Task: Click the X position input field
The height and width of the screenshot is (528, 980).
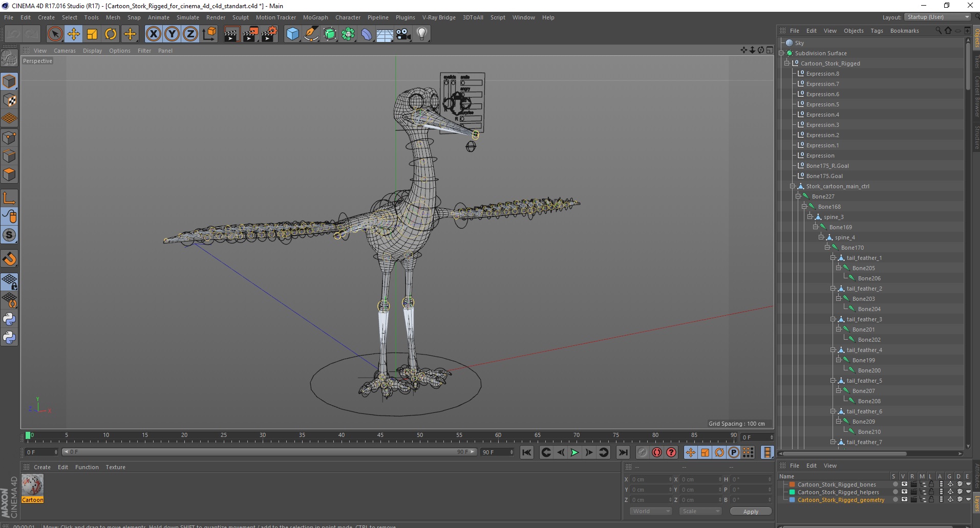Action: [650, 479]
